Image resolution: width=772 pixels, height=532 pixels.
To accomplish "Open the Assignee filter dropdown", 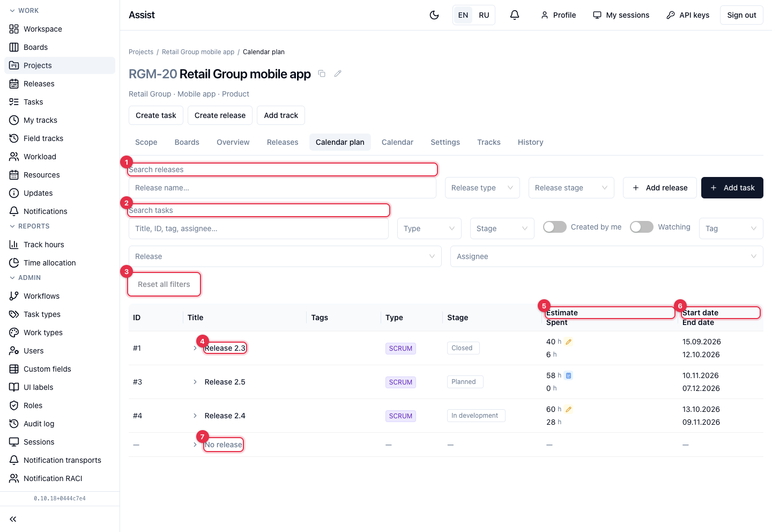I will click(607, 256).
